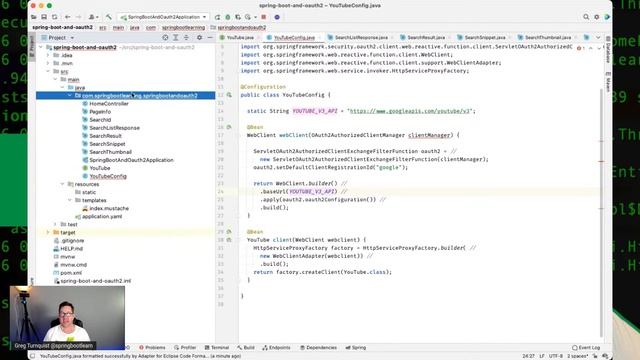Open the Terminal tool window

pyautogui.click(x=217, y=348)
